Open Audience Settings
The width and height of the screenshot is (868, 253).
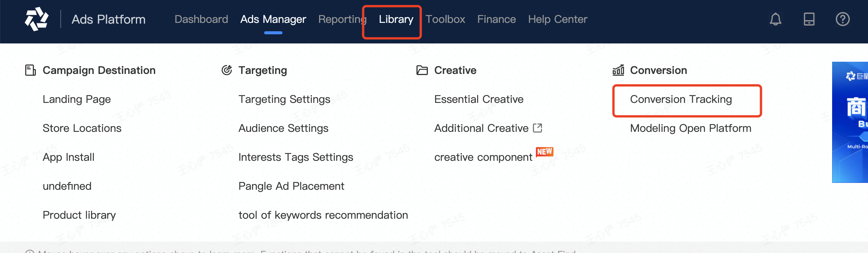point(283,128)
